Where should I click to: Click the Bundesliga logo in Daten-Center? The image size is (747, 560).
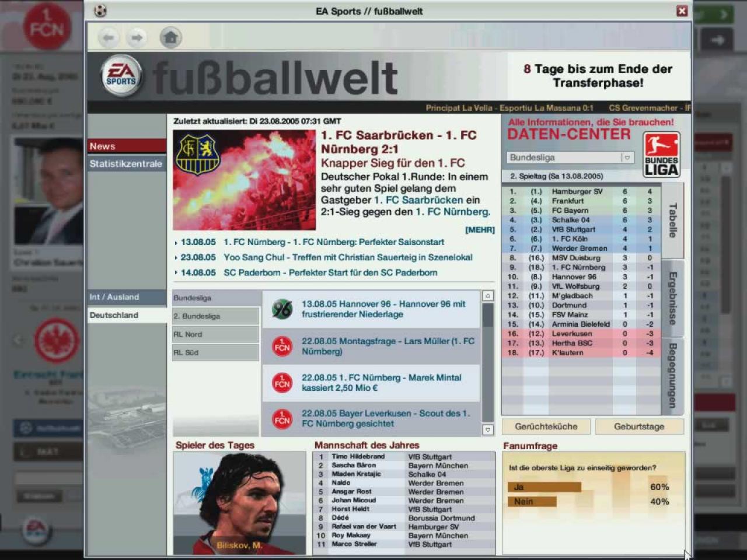pos(661,155)
